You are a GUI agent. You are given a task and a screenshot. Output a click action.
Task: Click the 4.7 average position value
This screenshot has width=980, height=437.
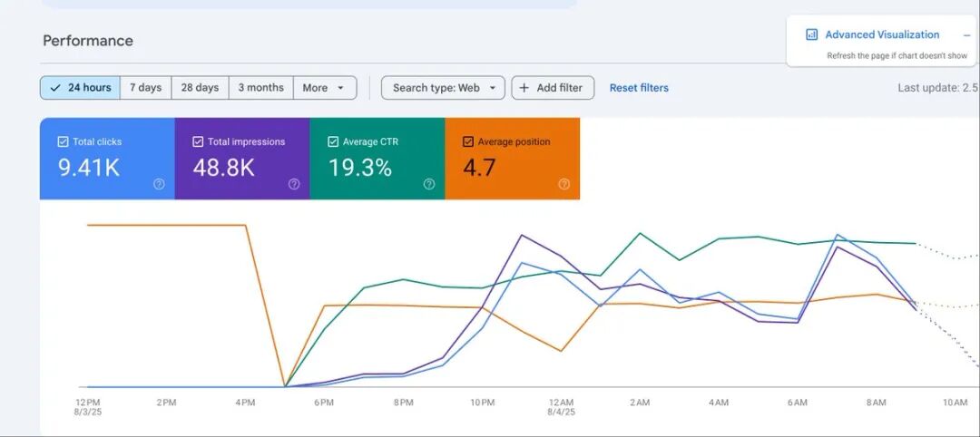coord(479,168)
